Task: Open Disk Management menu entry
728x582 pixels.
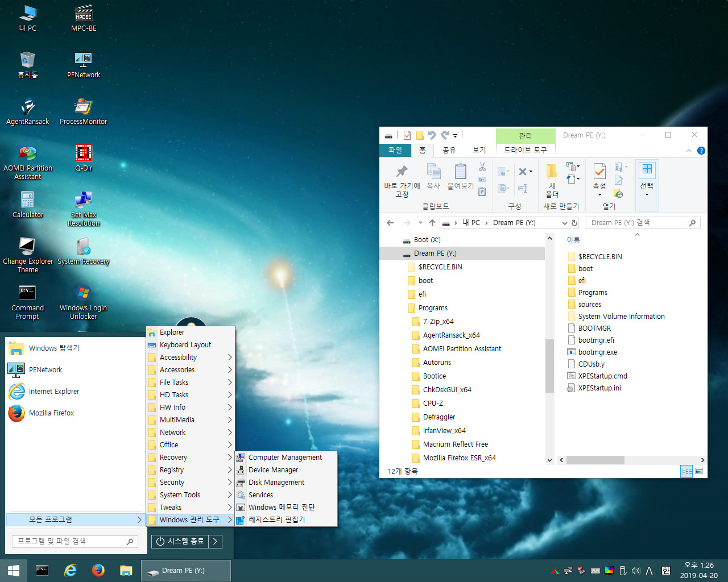Action: [x=286, y=483]
